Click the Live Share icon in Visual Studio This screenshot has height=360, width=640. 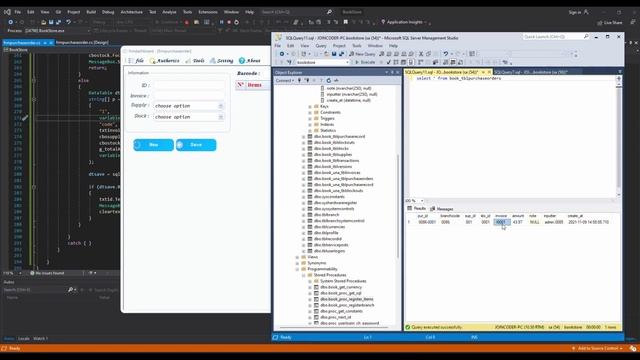[600, 23]
